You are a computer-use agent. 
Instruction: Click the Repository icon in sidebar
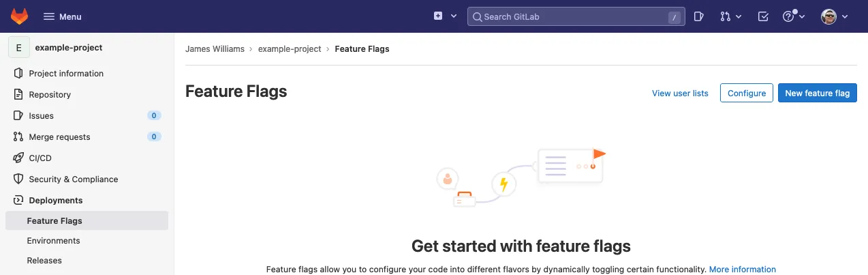[18, 95]
